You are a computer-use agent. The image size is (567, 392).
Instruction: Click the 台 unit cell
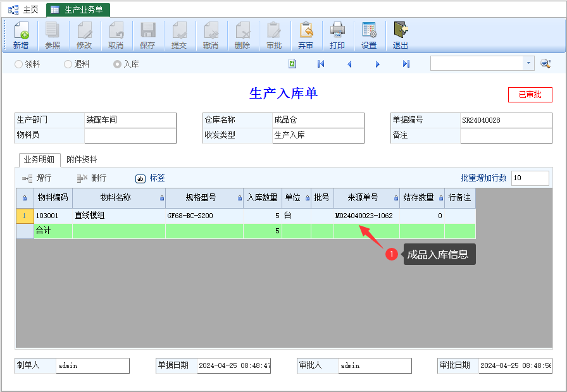tap(297, 216)
